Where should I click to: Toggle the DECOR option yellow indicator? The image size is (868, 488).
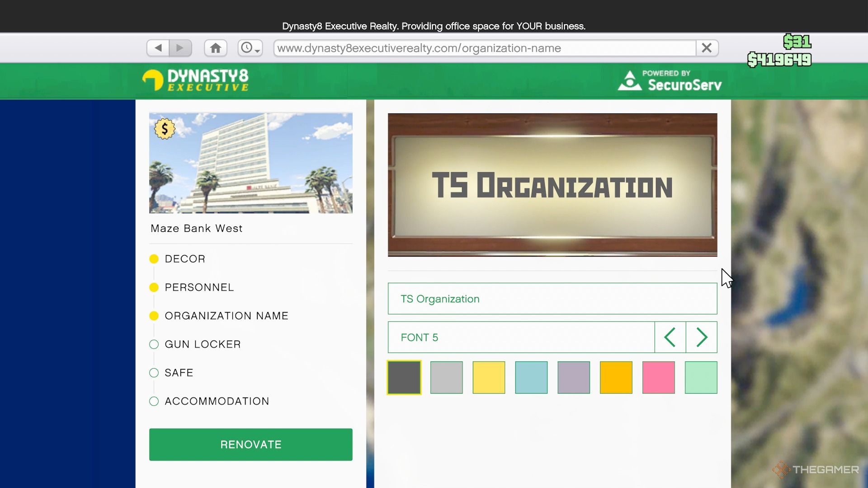pyautogui.click(x=154, y=258)
